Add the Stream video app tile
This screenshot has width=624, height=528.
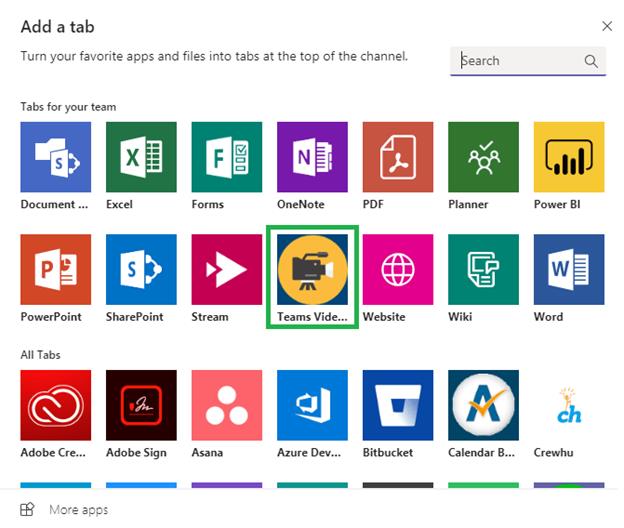pos(227,269)
